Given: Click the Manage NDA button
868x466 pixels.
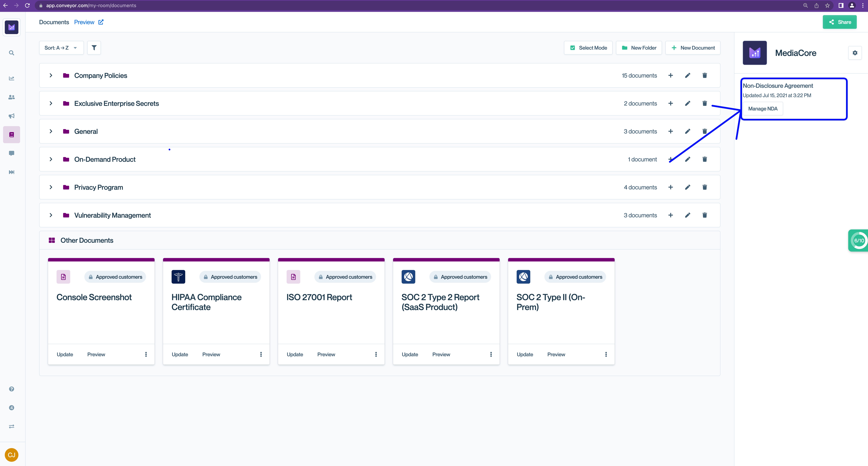Looking at the screenshot, I should click(x=763, y=109).
